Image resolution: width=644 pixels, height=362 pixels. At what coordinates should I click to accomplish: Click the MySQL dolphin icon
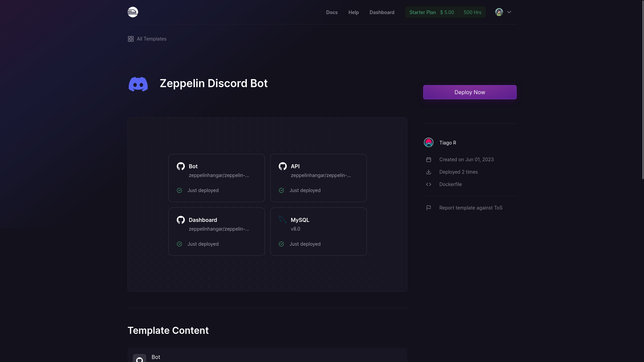click(282, 220)
